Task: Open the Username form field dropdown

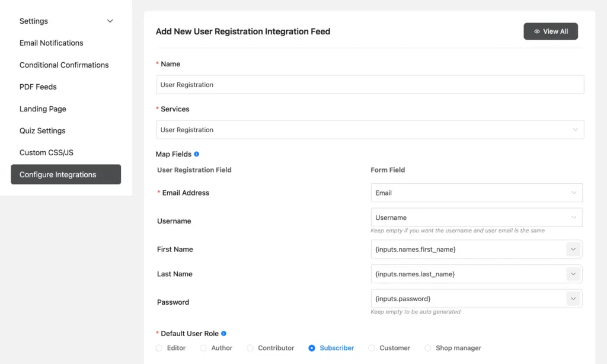Action: tap(476, 217)
